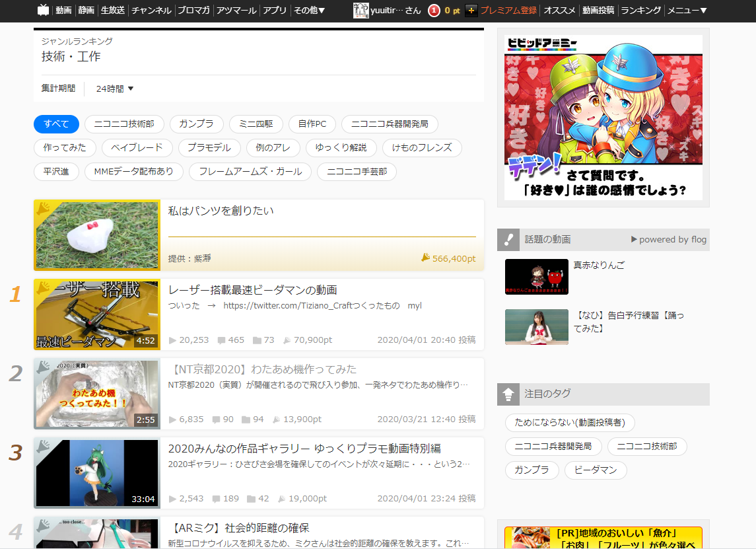Open the notification badge showing 1
This screenshot has height=549, width=756.
click(x=434, y=10)
